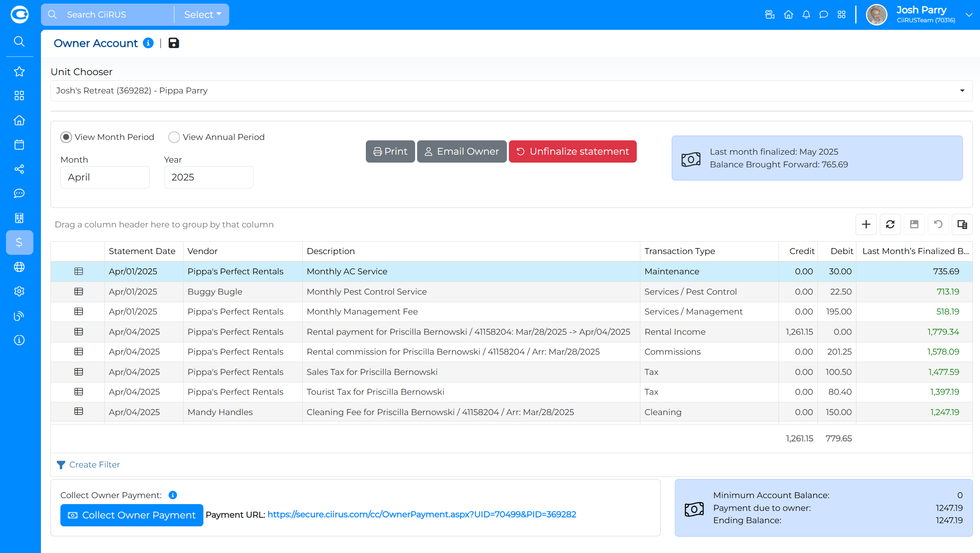Image resolution: width=980 pixels, height=553 pixels.
Task: Expand the Select dropdown next to search
Action: click(x=202, y=15)
